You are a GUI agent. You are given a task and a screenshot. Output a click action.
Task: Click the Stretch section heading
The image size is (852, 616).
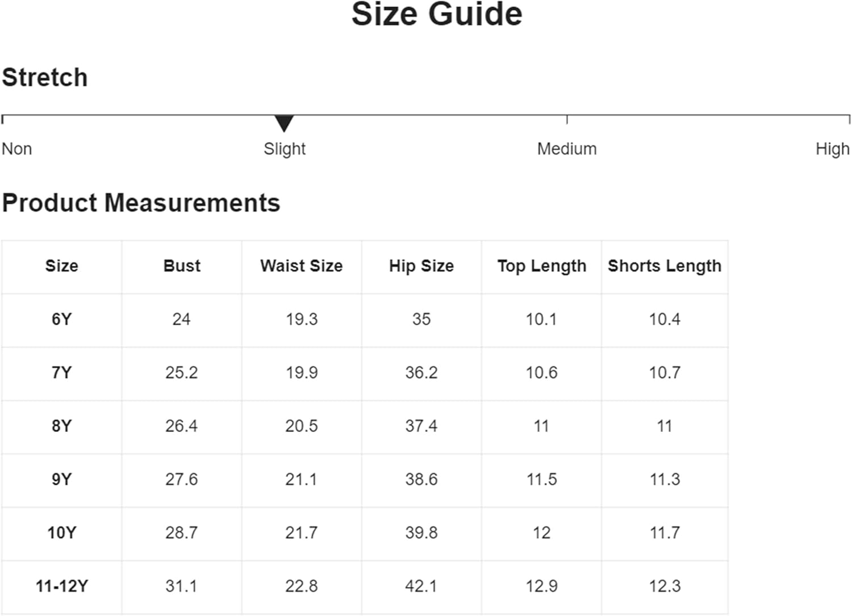45,77
